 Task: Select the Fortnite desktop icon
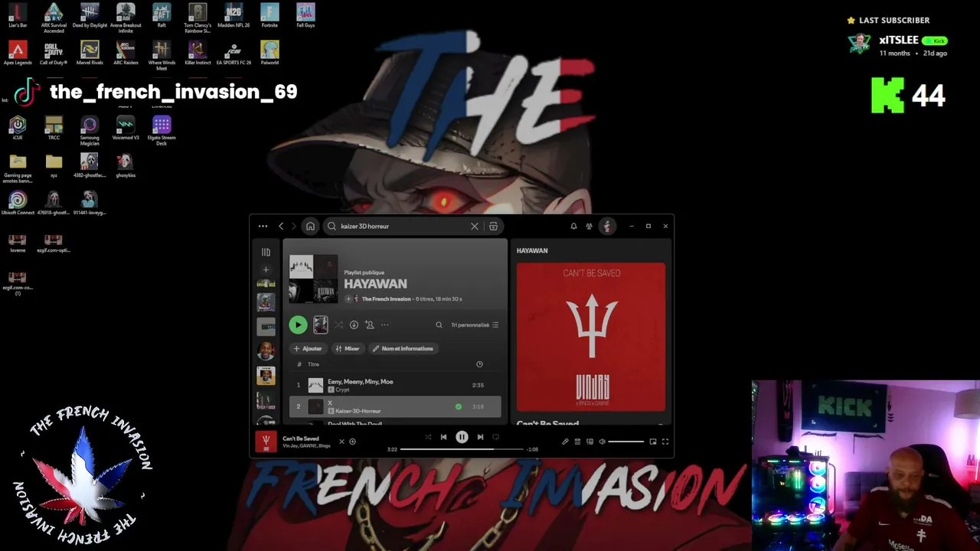tap(269, 15)
